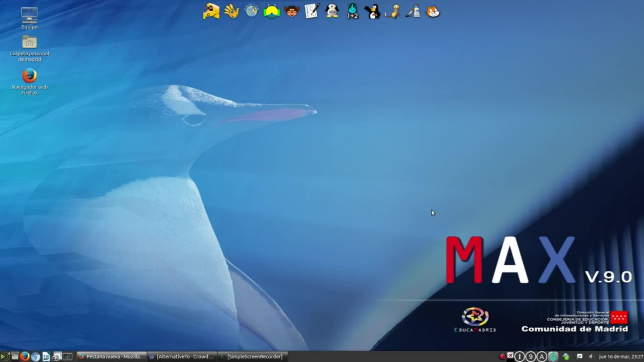Screen dimensions: 644x362
Task: Click the volume speaker tray icon
Action: point(591,357)
